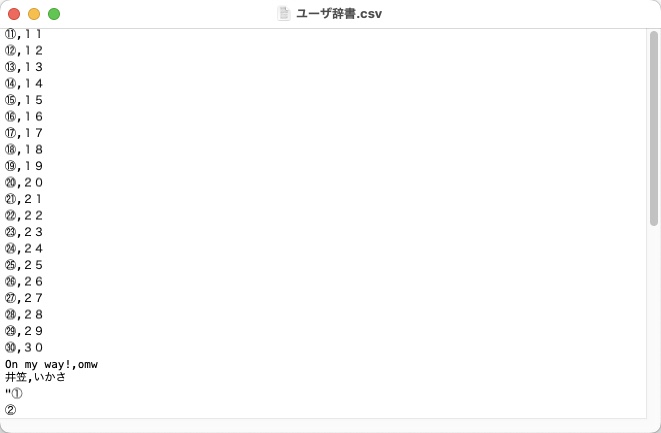Click the vertical scrollbar thumb
Viewport: 661px width, 433px height.
pos(654,129)
